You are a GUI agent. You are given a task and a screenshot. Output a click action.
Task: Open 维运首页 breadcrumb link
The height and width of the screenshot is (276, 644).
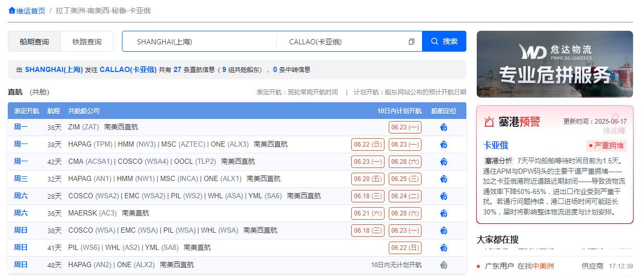pos(31,10)
